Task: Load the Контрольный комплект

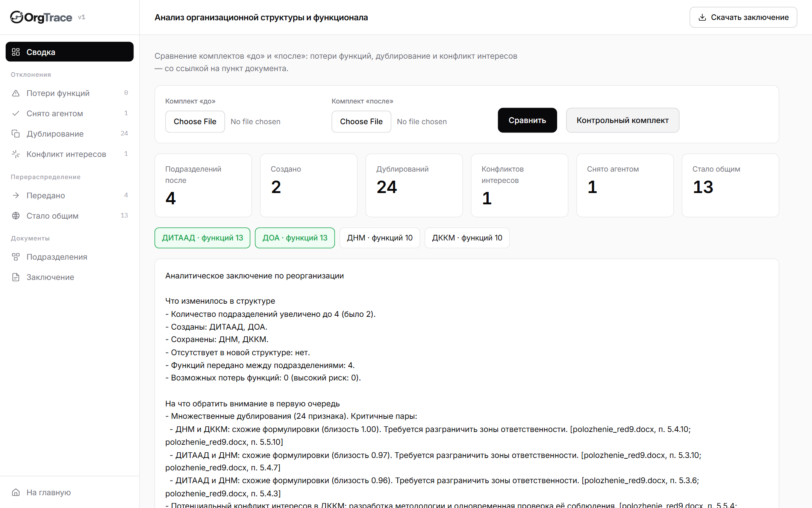Action: tap(623, 120)
